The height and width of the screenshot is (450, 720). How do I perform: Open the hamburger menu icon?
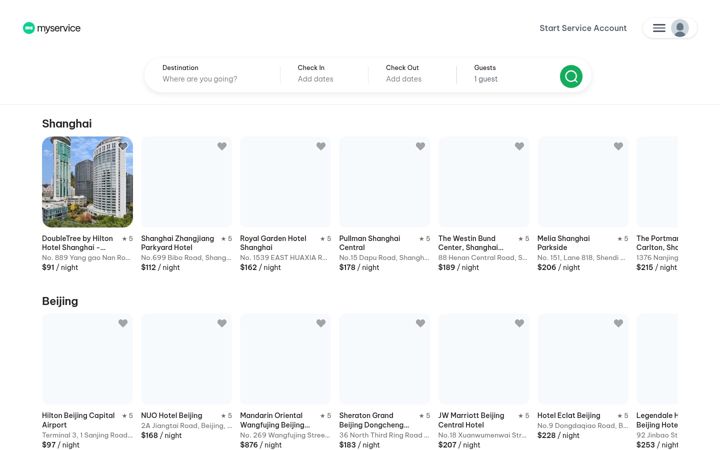click(x=659, y=28)
